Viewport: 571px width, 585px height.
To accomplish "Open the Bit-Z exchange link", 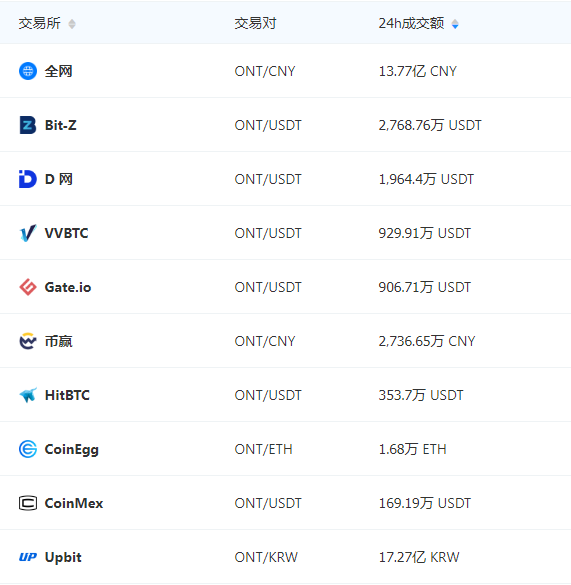I will click(x=60, y=125).
